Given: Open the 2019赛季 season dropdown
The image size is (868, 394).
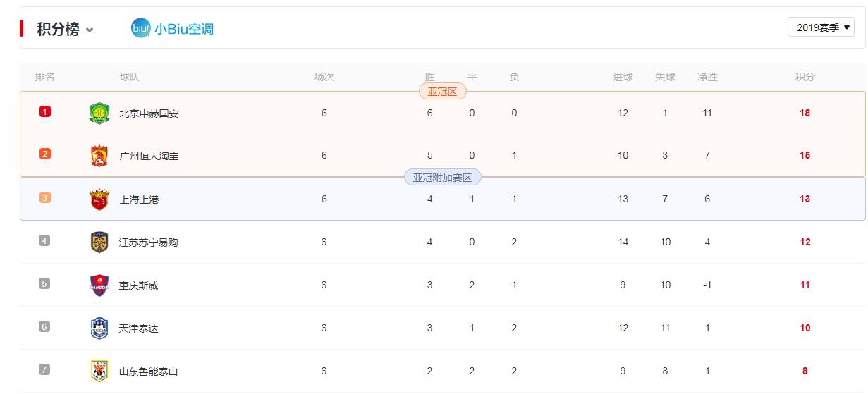Looking at the screenshot, I should (821, 27).
